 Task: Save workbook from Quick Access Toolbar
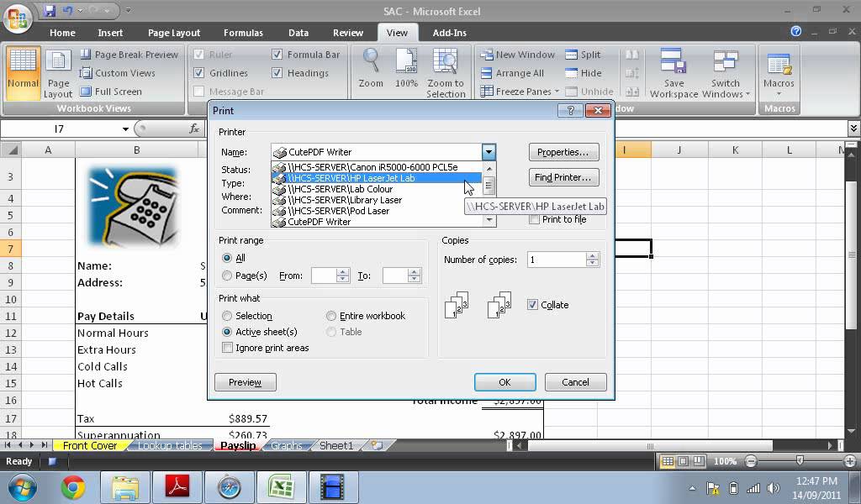coord(50,10)
